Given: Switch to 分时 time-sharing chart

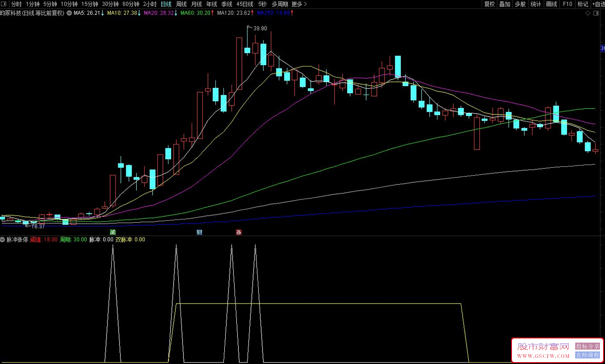Looking at the screenshot, I should [x=16, y=4].
